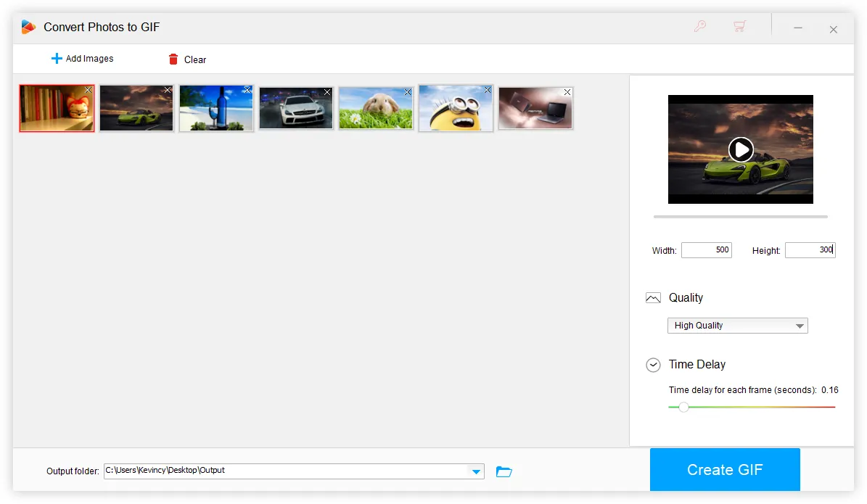Select the silver Mercedes thumbnail

pos(295,108)
